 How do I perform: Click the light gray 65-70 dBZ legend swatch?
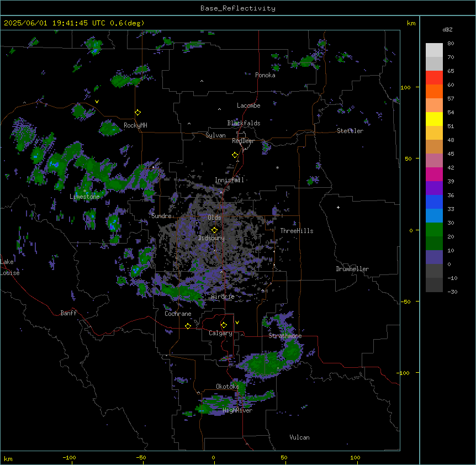[434, 64]
